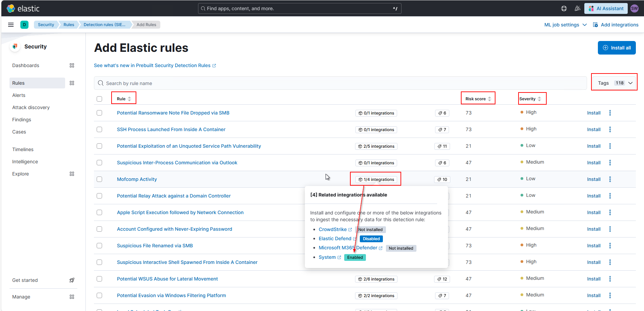The height and width of the screenshot is (311, 644).
Task: Go to Security breadcrumb
Action: (46, 25)
